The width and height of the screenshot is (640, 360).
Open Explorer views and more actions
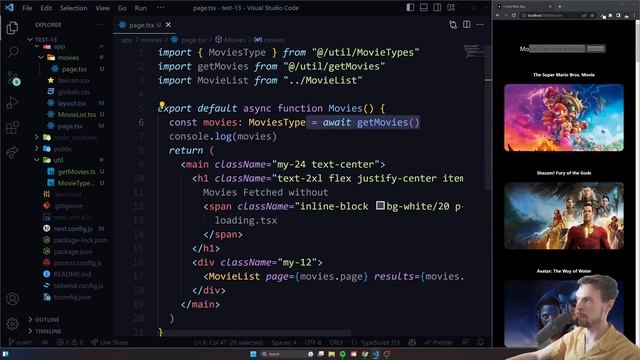pos(100,25)
